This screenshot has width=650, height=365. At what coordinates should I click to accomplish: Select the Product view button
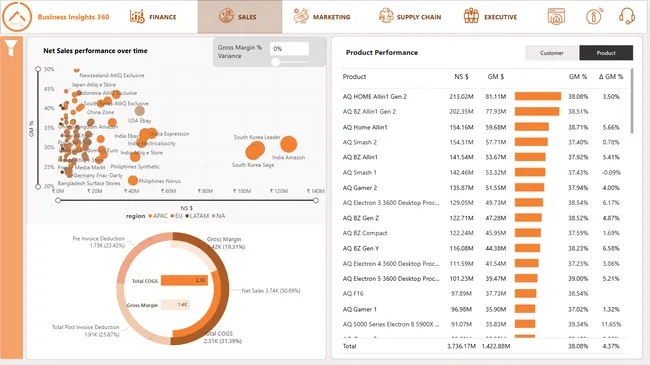606,53
